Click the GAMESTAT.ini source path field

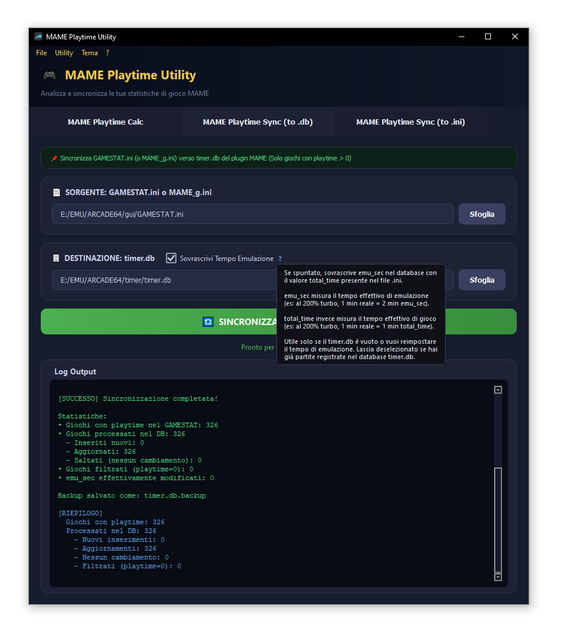click(253, 214)
